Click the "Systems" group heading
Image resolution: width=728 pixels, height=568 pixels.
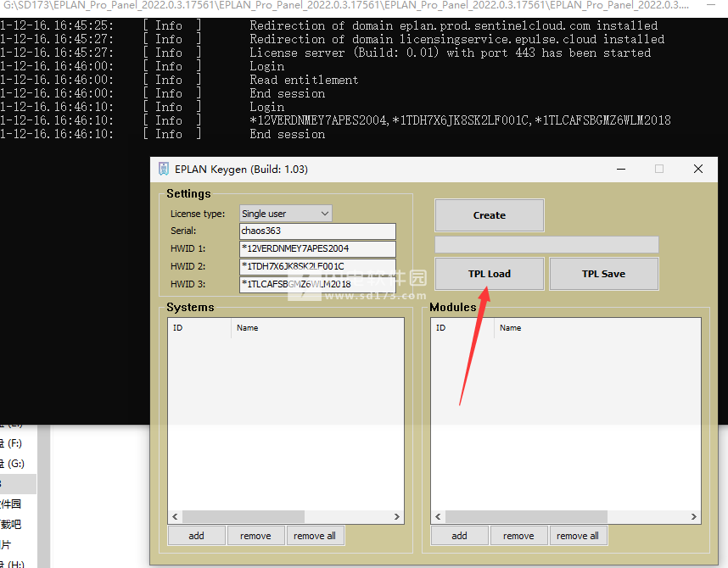[x=190, y=307]
